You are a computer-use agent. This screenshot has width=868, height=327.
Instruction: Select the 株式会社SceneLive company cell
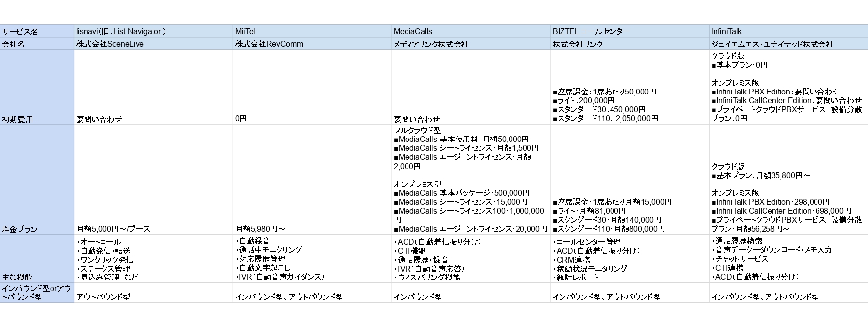[x=153, y=44]
